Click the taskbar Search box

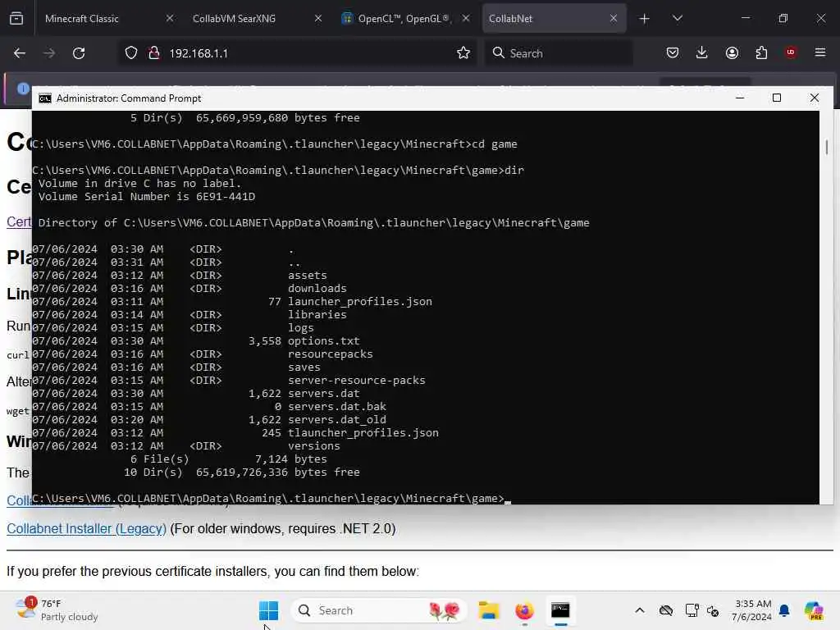(x=379, y=610)
